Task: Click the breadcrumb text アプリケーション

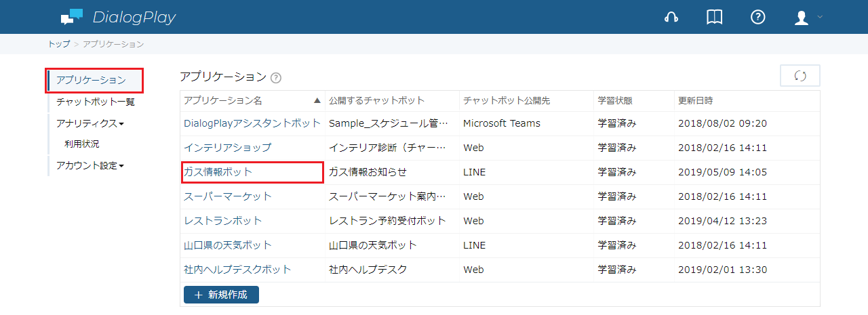Action: tap(113, 44)
